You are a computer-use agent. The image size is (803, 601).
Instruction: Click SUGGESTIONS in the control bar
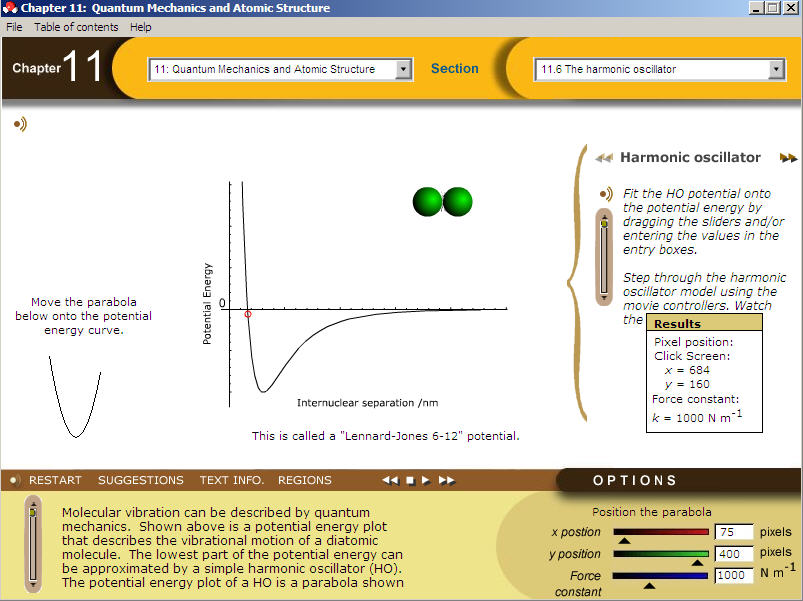141,480
